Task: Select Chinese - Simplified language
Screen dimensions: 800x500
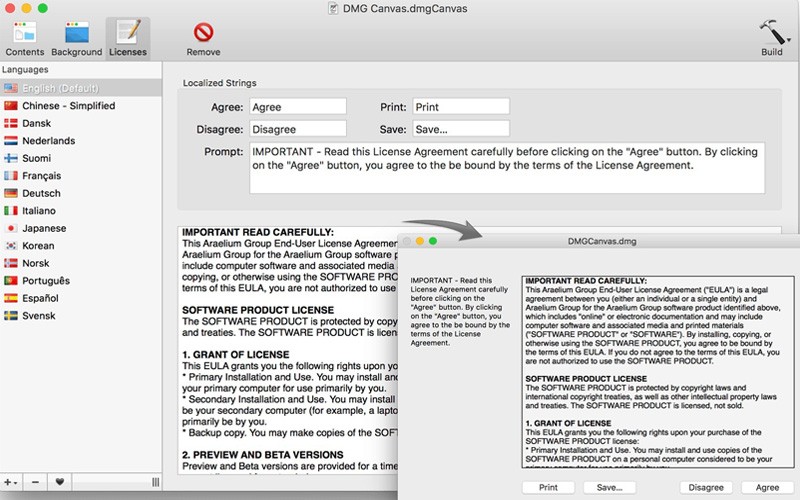Action: (x=81, y=106)
